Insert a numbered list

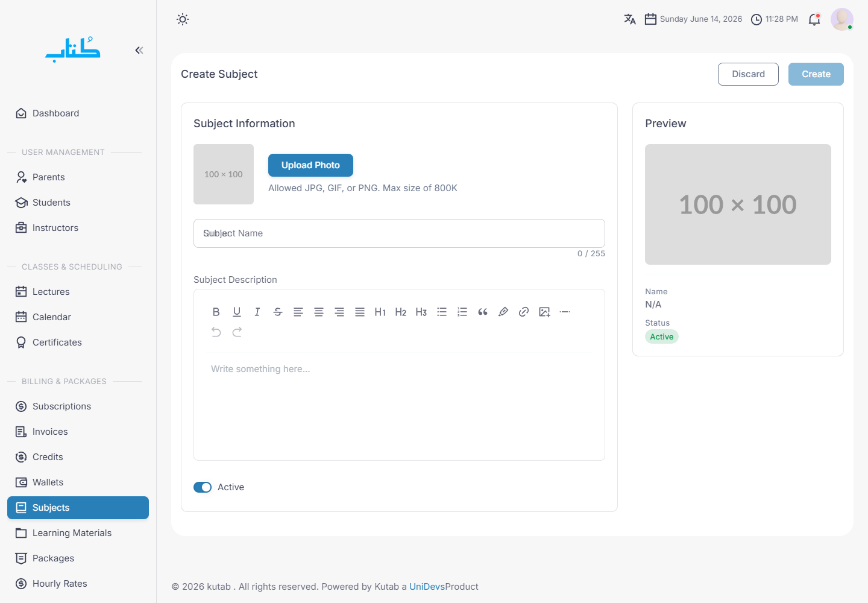tap(462, 312)
